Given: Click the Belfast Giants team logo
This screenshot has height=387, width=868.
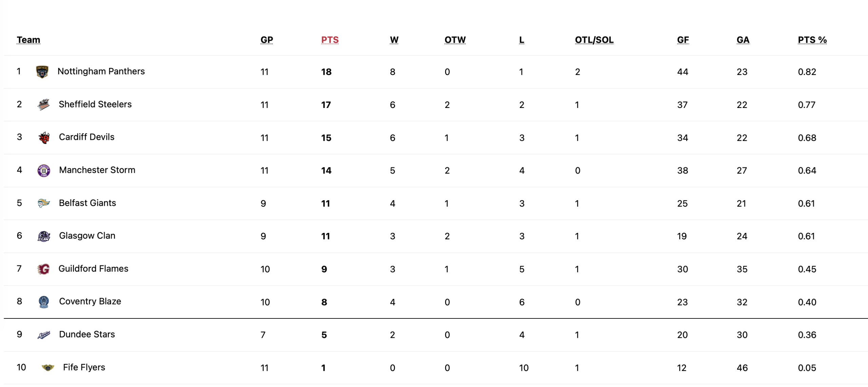Looking at the screenshot, I should pyautogui.click(x=44, y=203).
